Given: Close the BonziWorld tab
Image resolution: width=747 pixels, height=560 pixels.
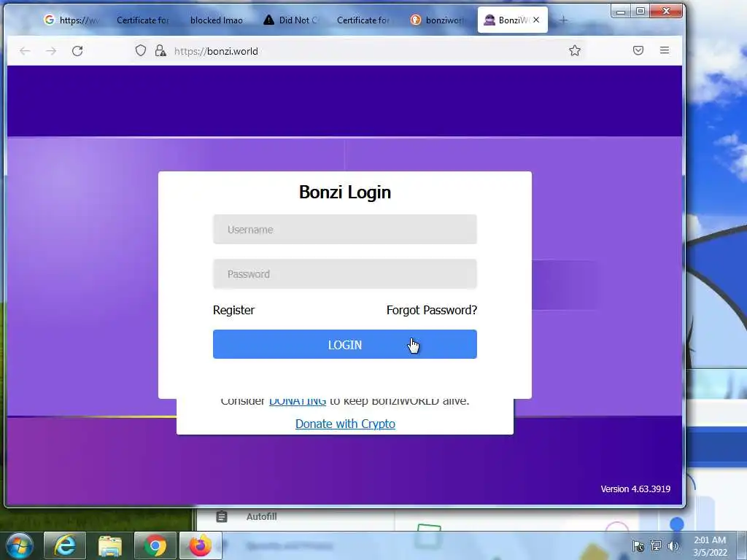Looking at the screenshot, I should 536,20.
